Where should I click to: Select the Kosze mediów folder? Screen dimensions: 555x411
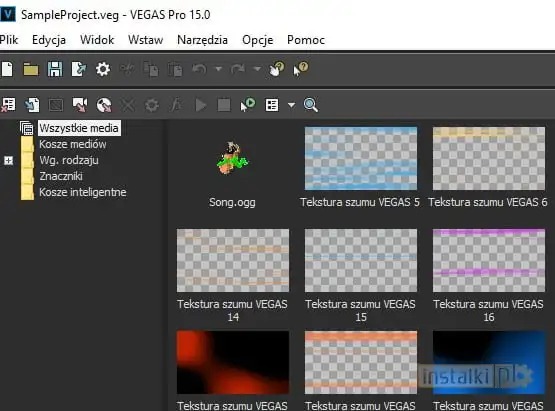(73, 144)
